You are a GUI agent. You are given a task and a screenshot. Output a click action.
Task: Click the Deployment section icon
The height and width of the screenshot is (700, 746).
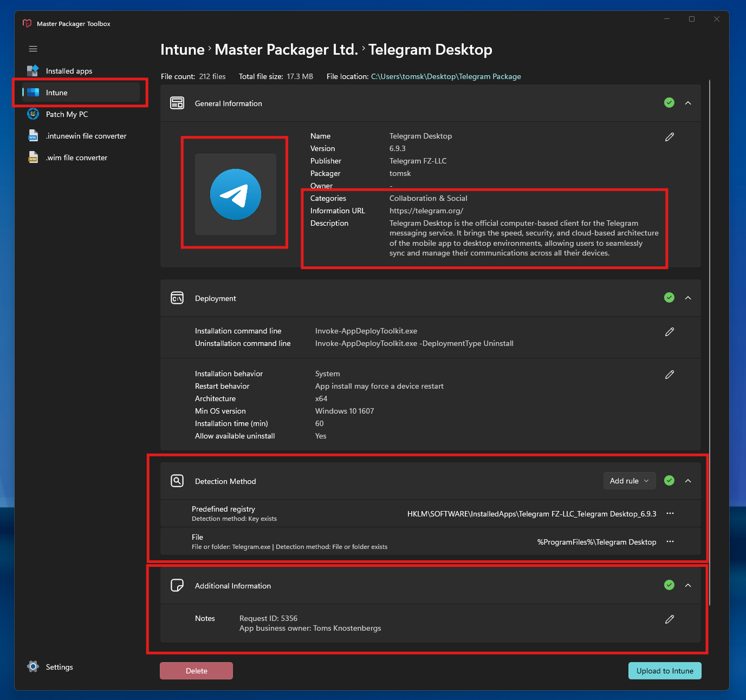click(177, 298)
